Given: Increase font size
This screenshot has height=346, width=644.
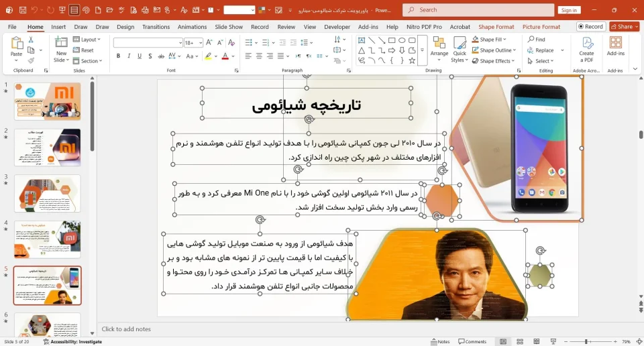Looking at the screenshot, I should pyautogui.click(x=209, y=42).
